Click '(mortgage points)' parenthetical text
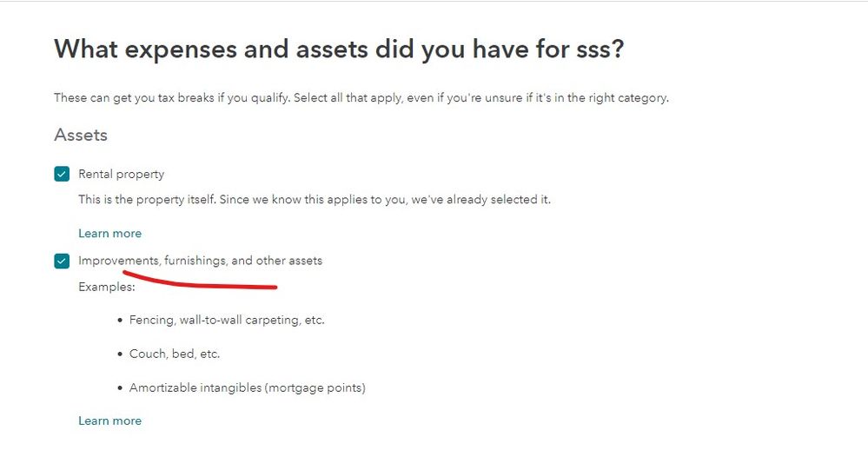The width and height of the screenshot is (868, 457). [x=318, y=387]
